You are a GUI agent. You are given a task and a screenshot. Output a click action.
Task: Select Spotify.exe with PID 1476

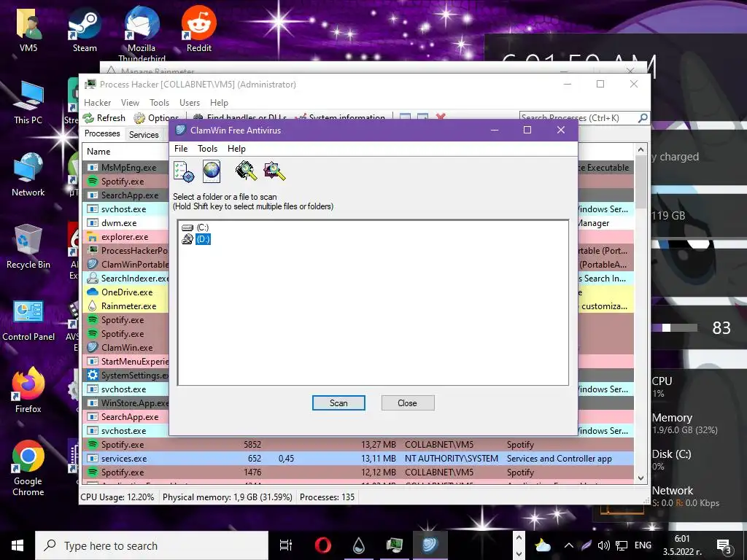[x=358, y=472]
